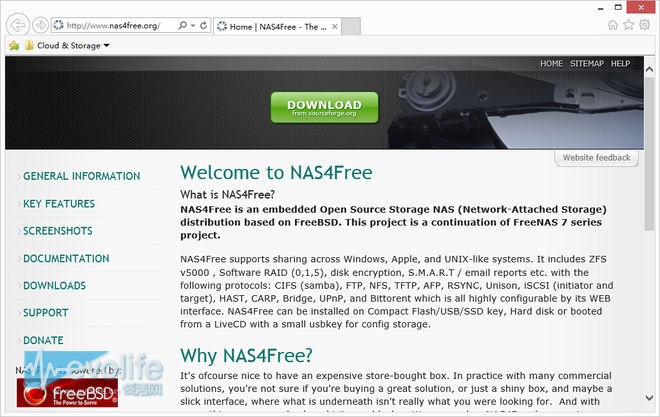This screenshot has width=660, height=417.
Task: Open the Website feedback tab
Action: click(596, 158)
